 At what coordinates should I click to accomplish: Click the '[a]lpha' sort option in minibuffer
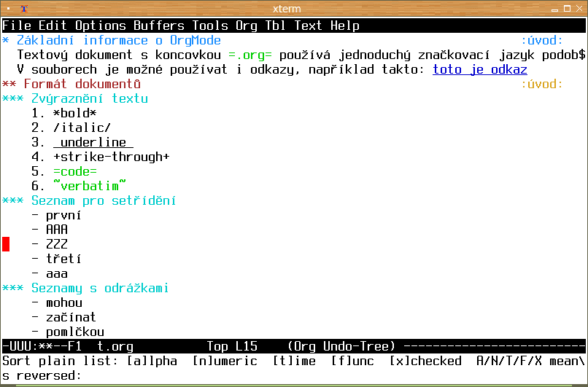pos(152,361)
